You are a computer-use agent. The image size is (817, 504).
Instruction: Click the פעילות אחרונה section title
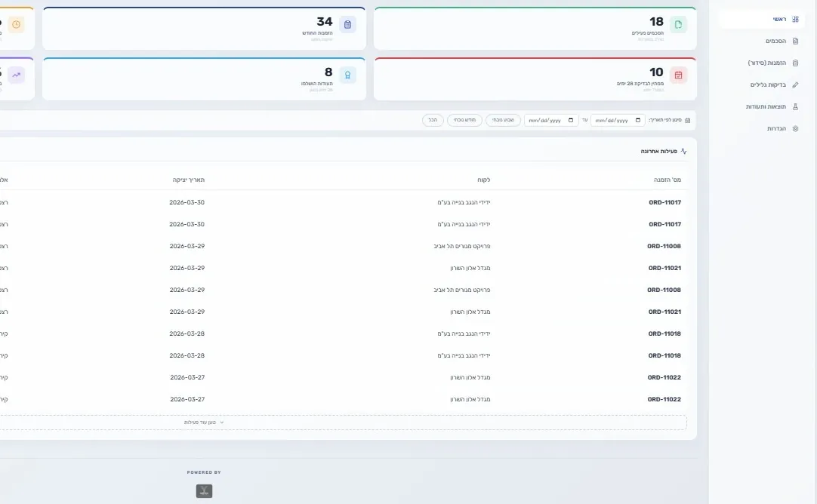[659, 152]
